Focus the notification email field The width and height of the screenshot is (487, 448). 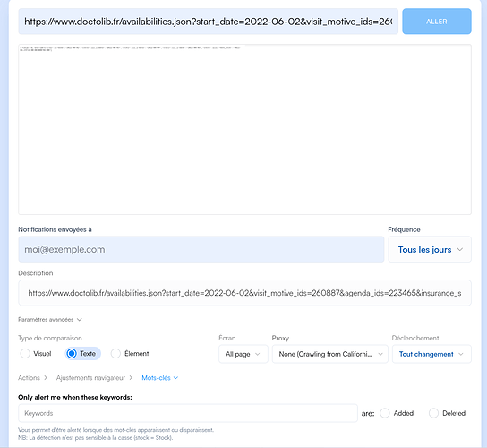pyautogui.click(x=201, y=249)
